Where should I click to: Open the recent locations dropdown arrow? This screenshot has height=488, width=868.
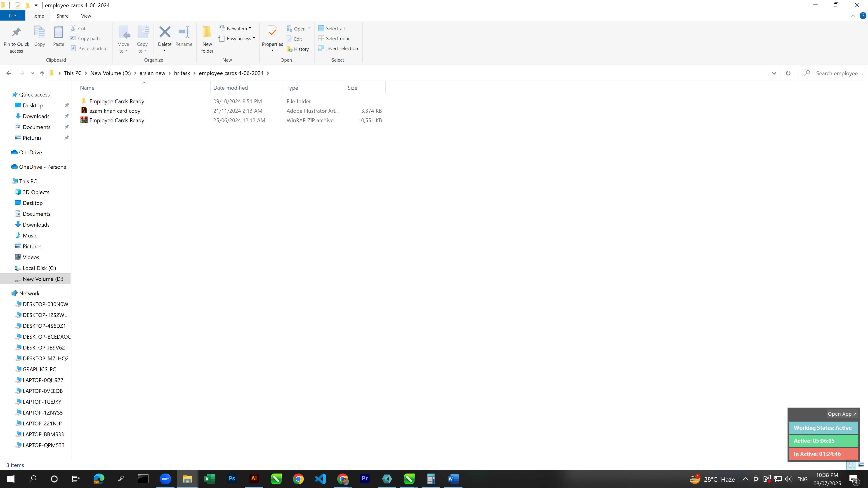tap(32, 73)
